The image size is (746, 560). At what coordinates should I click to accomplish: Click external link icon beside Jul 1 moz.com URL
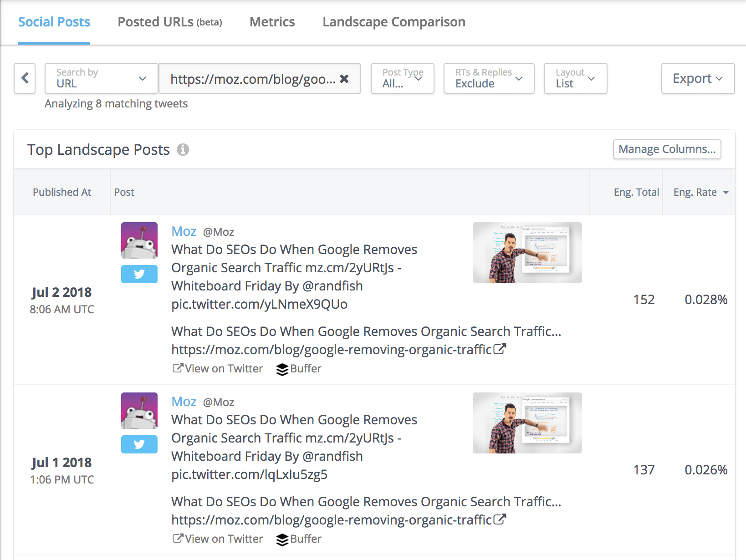click(x=500, y=519)
